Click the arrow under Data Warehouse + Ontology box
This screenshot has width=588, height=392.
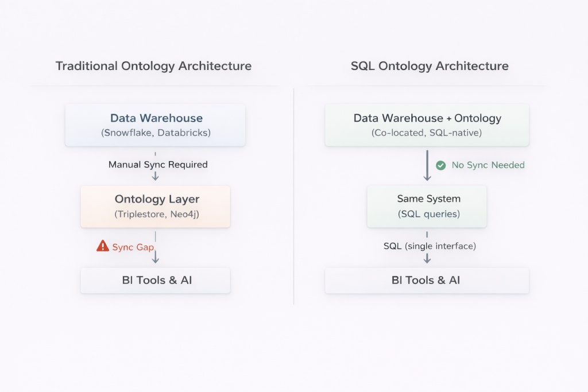tap(427, 165)
